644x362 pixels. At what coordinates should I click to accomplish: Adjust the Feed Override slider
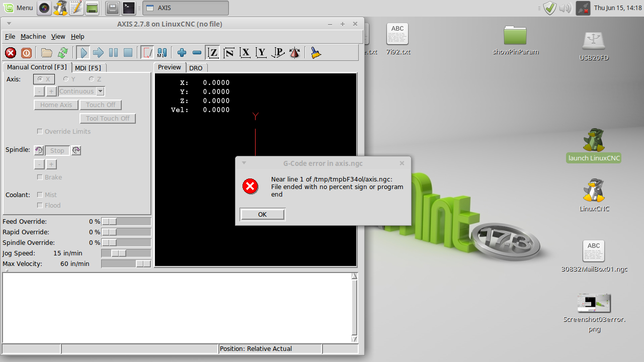point(126,221)
